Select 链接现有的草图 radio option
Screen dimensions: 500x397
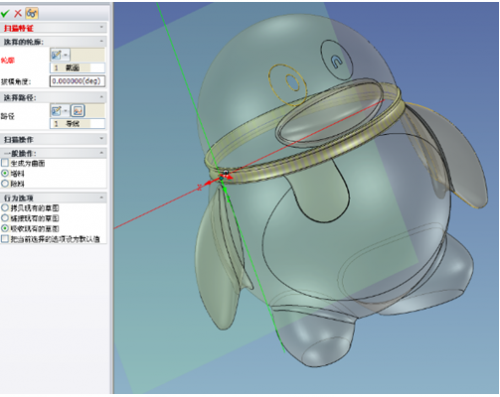(5, 218)
